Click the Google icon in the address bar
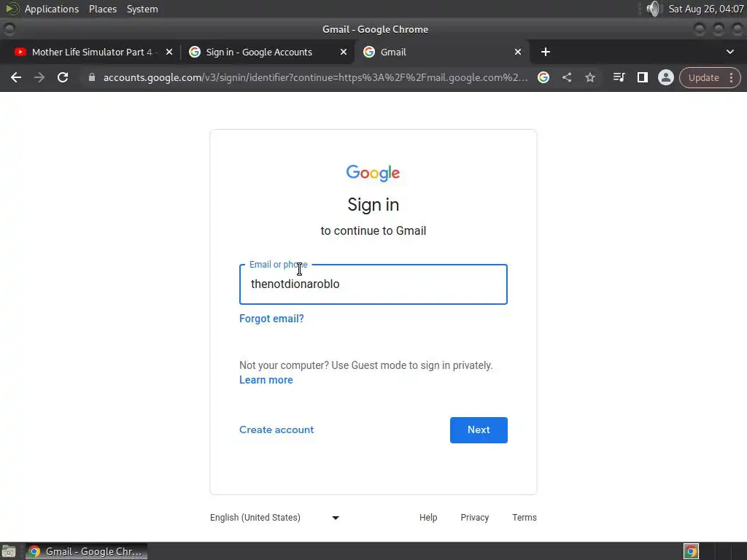 tap(543, 77)
